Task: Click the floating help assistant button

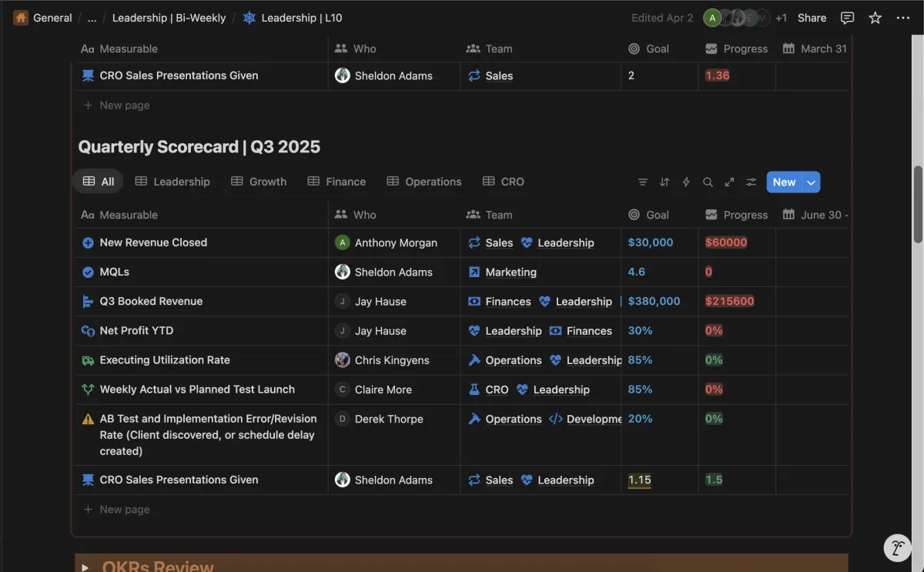Action: pos(897,547)
